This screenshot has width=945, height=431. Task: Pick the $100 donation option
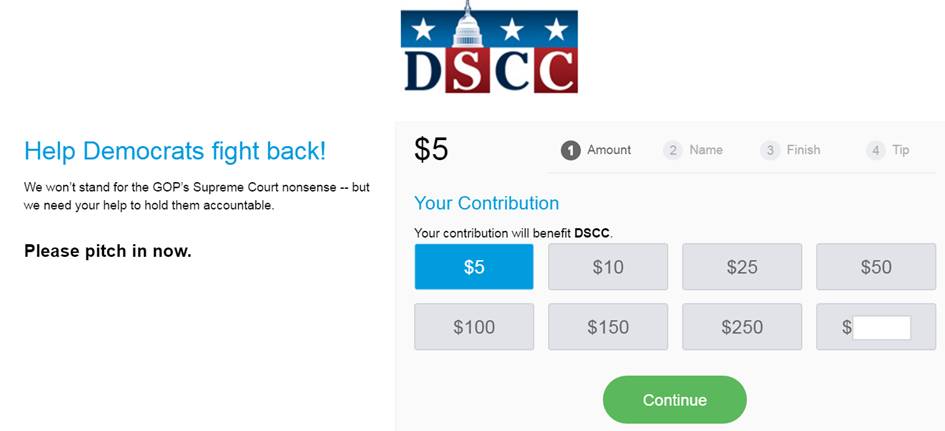click(x=474, y=327)
